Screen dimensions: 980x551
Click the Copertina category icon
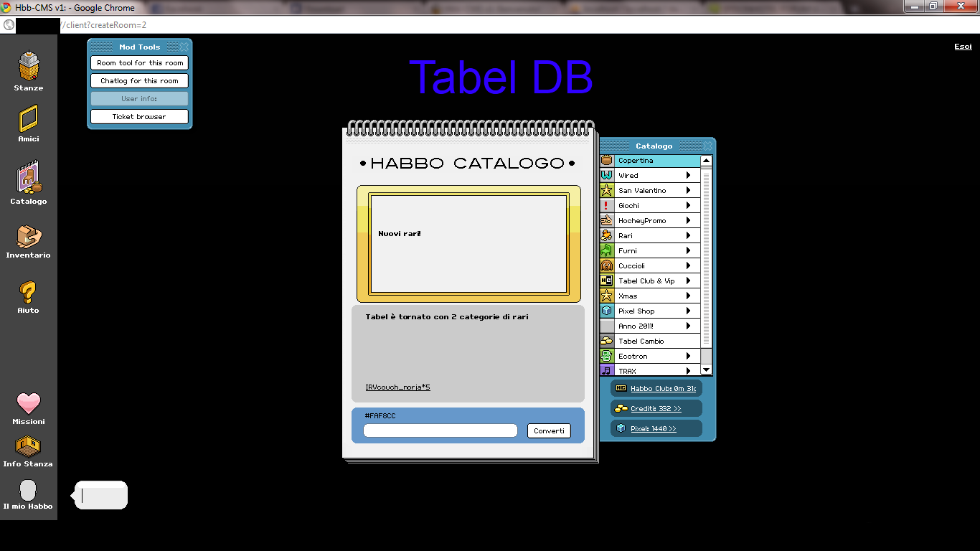[607, 161]
